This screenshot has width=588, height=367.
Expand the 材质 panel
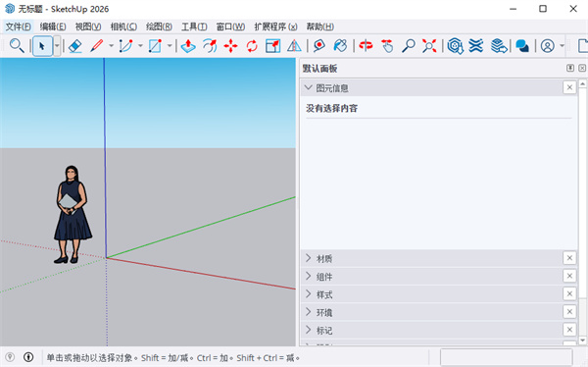pyautogui.click(x=309, y=258)
